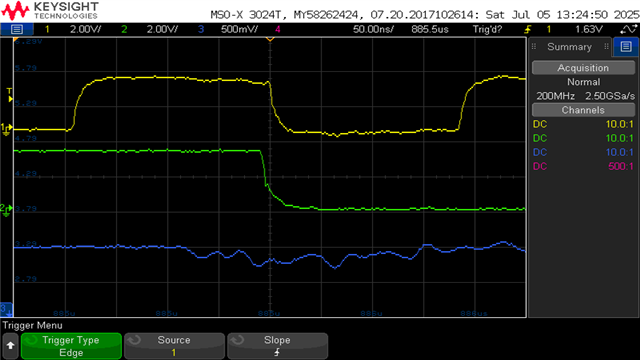This screenshot has width=640, height=360.
Task: Click the trigger level T marker
Action: (9, 95)
